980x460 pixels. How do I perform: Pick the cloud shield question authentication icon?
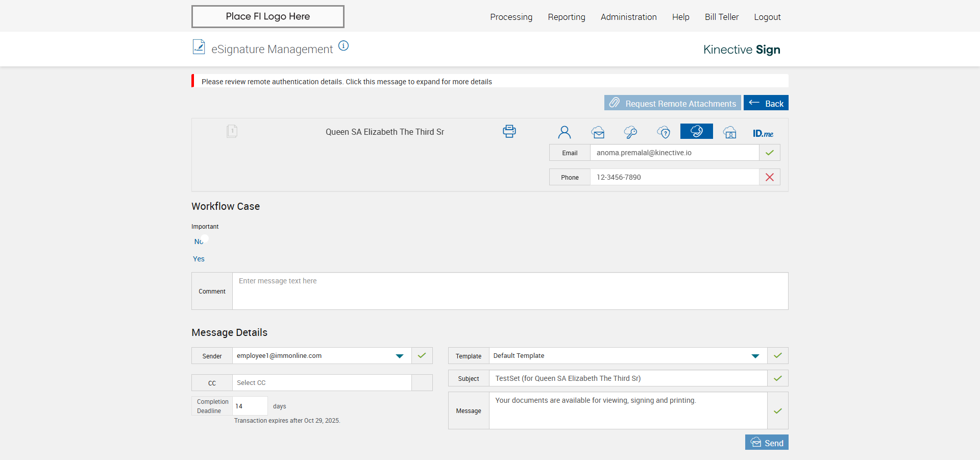click(664, 133)
